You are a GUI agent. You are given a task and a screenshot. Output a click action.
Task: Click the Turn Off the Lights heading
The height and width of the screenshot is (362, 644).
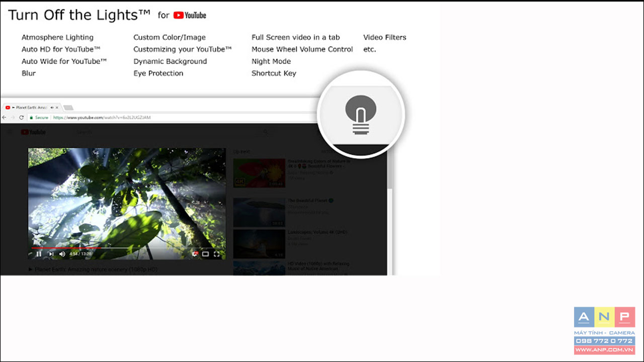[79, 15]
